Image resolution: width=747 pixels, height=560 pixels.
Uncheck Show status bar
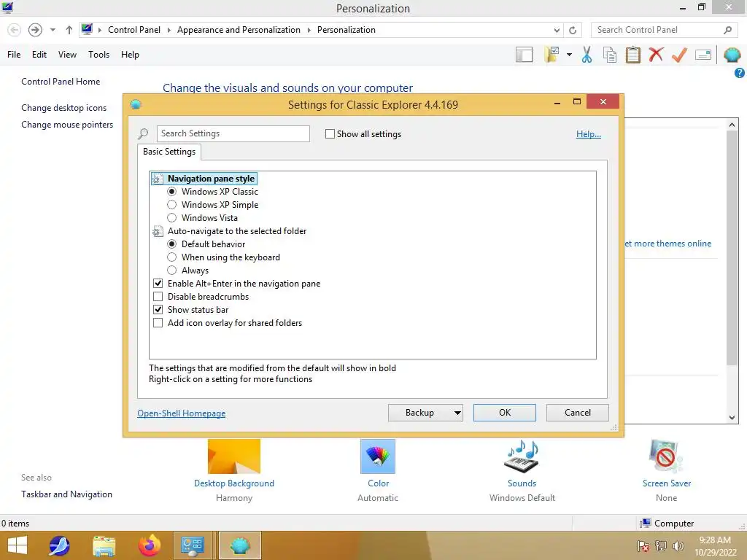[158, 309]
